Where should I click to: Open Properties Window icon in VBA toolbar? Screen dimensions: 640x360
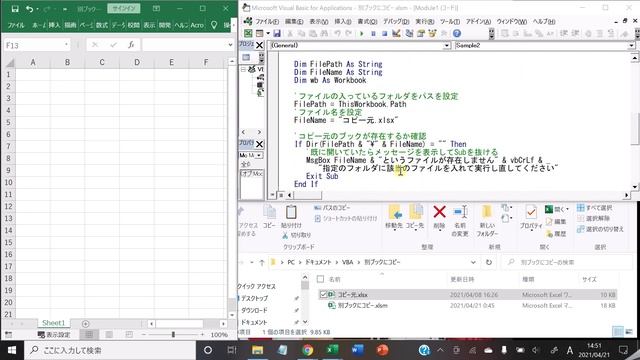point(421,33)
